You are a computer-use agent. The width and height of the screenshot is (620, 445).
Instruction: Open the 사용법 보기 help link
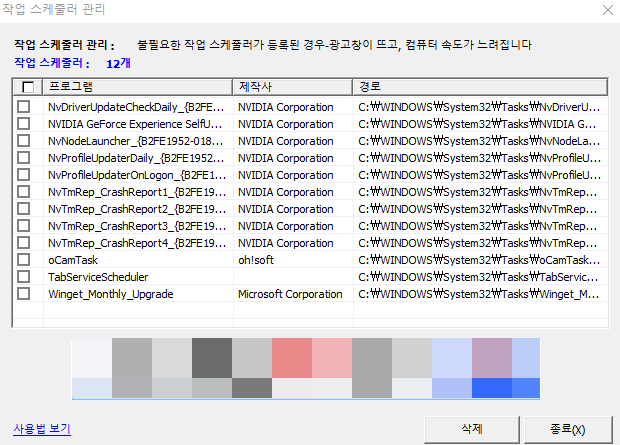42,429
